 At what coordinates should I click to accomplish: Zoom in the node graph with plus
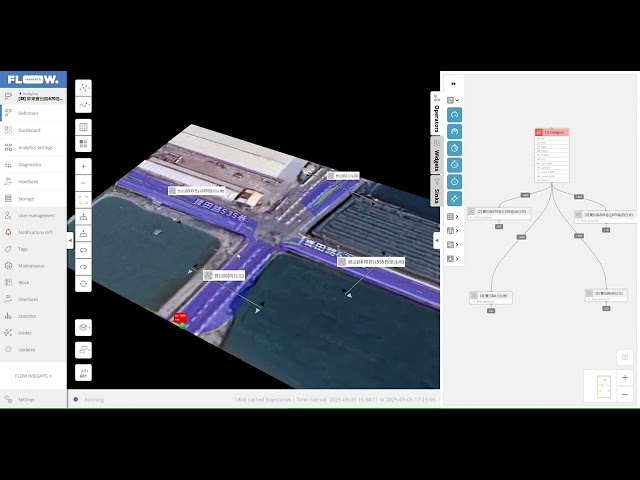click(x=625, y=378)
